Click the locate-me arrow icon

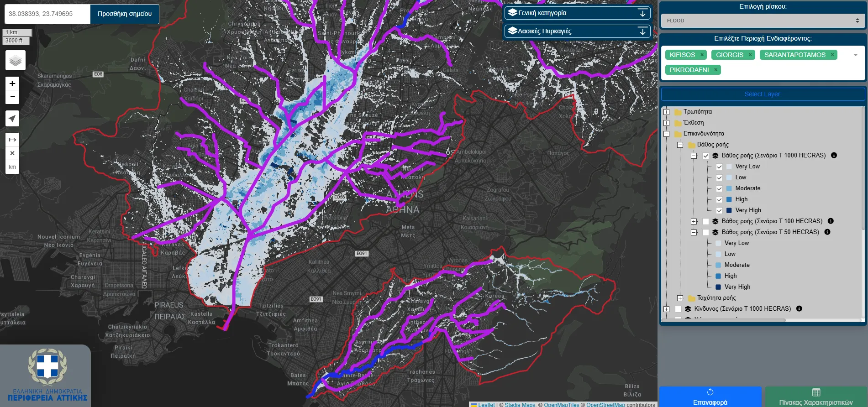tap(12, 119)
